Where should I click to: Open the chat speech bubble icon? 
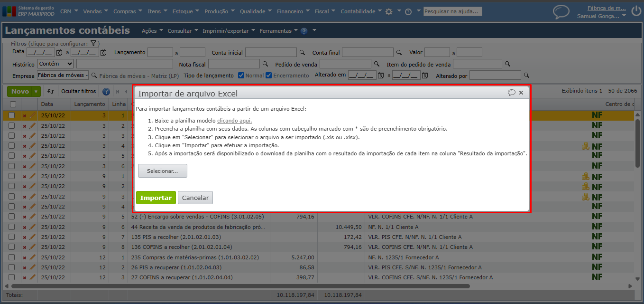tap(561, 12)
